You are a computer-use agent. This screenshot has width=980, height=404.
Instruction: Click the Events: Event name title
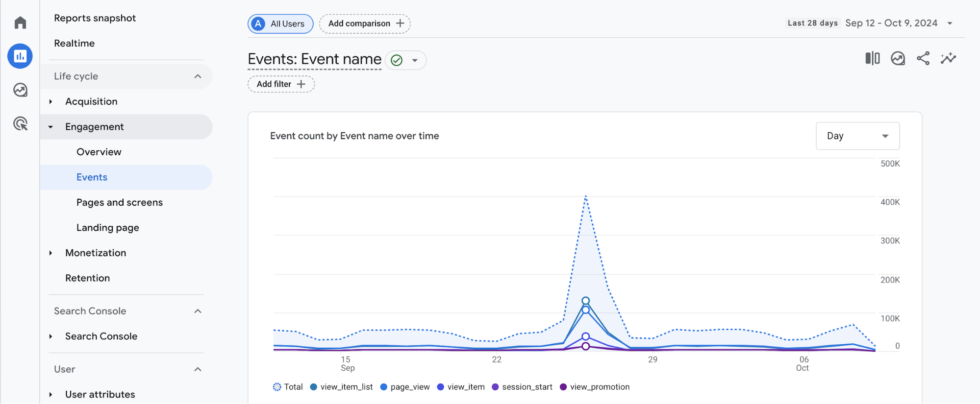pos(314,59)
